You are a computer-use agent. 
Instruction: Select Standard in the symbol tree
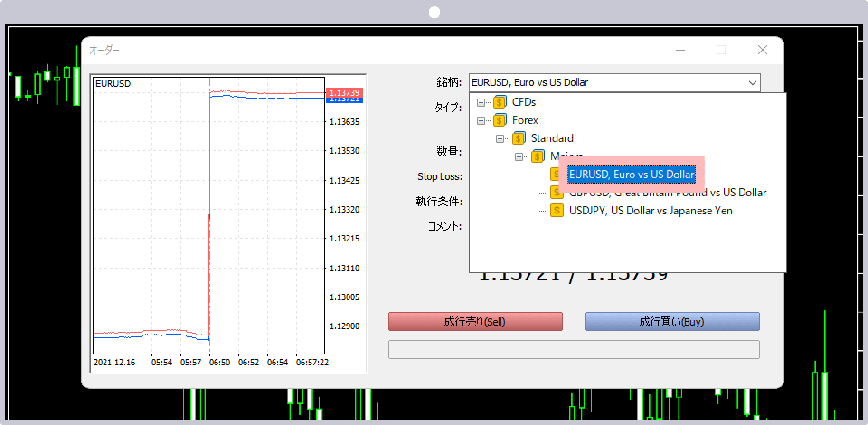click(552, 138)
